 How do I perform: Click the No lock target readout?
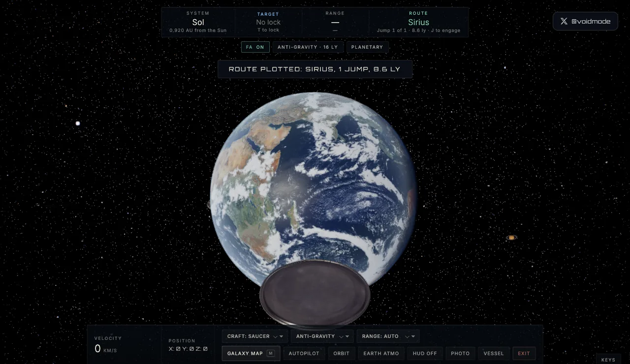[268, 22]
